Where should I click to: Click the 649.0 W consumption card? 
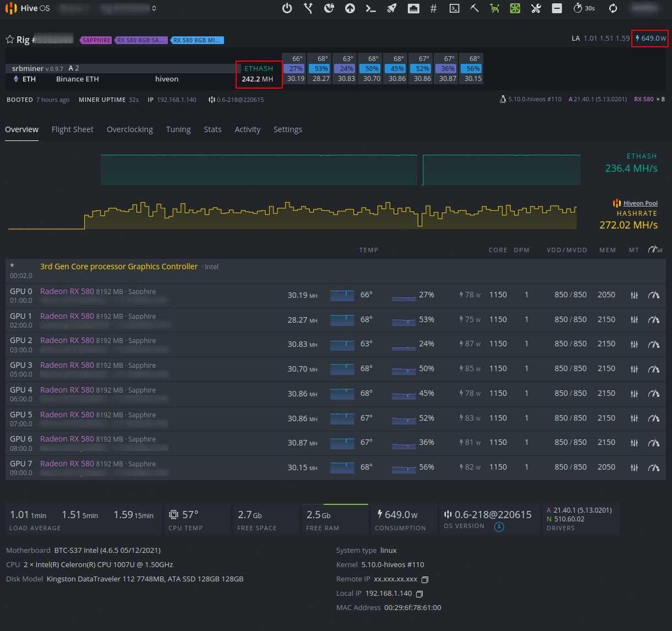click(x=403, y=519)
